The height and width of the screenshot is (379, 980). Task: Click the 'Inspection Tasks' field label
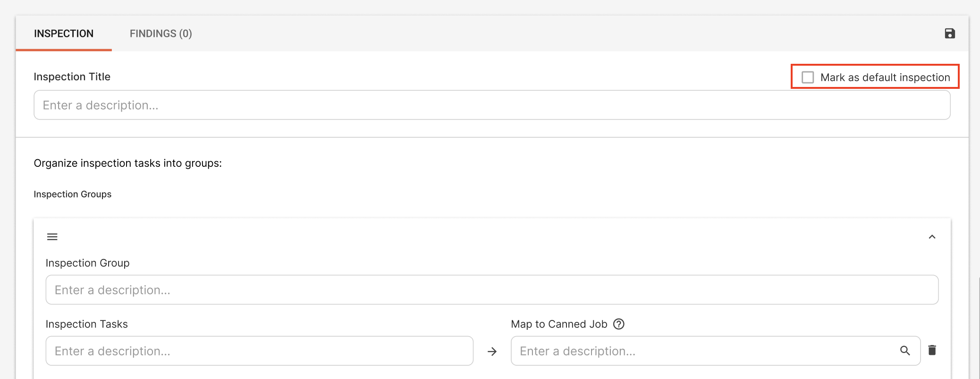click(x=87, y=324)
